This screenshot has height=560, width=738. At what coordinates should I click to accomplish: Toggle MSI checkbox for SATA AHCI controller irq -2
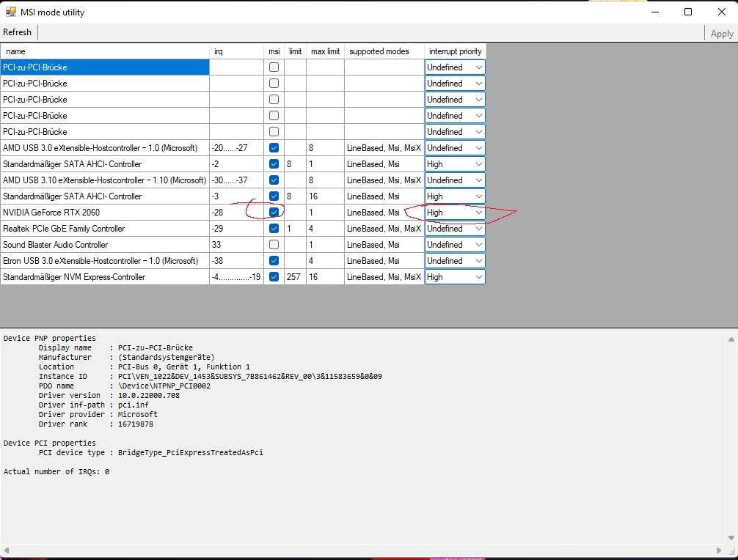coord(274,164)
